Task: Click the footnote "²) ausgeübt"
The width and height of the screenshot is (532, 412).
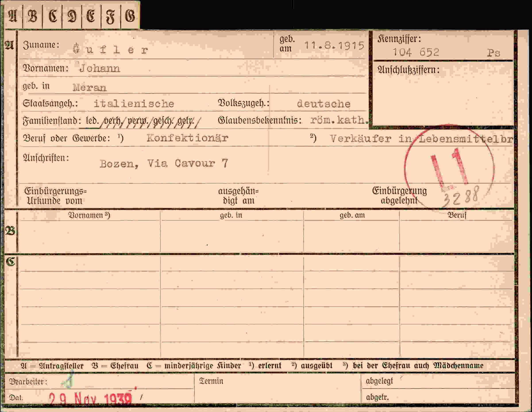Action: tap(312, 366)
